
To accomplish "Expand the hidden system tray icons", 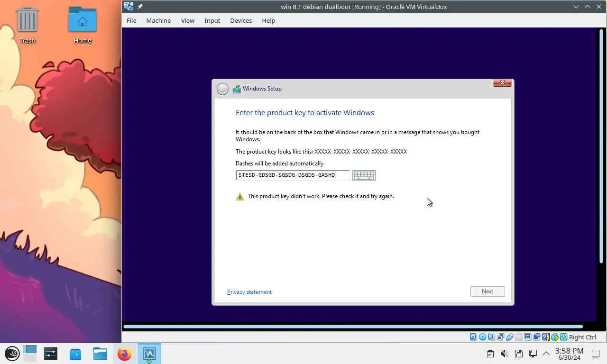I will (546, 354).
